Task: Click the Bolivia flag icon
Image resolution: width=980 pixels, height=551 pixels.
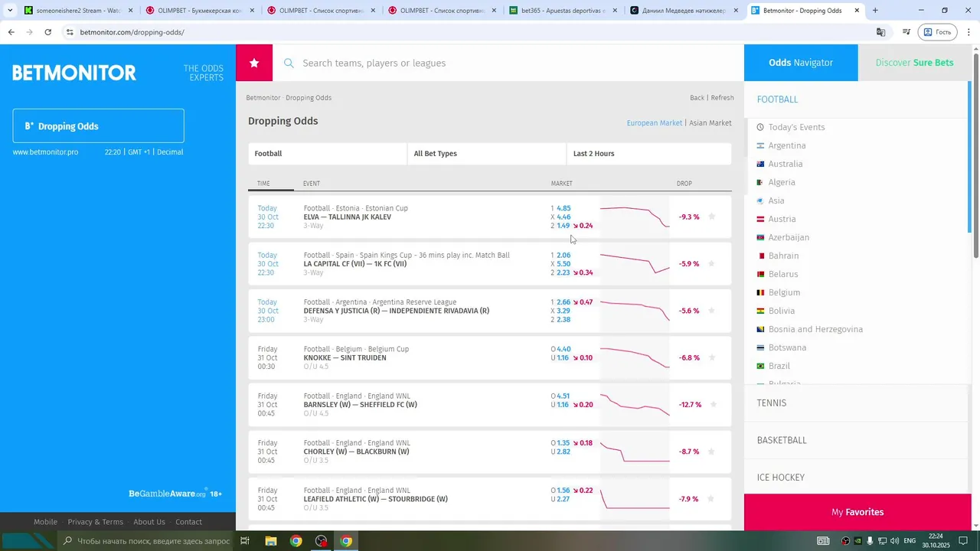Action: 760,311
